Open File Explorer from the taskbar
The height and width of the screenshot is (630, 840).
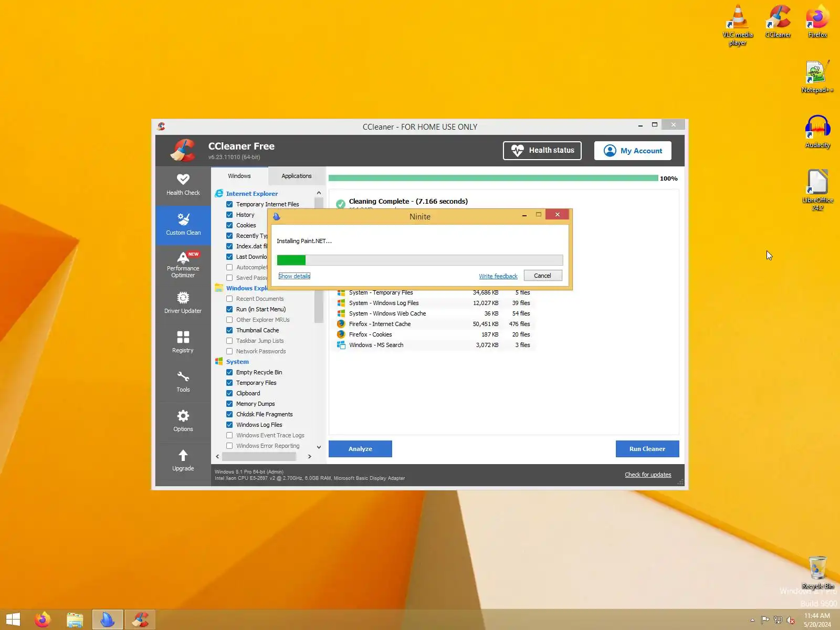pyautogui.click(x=75, y=619)
